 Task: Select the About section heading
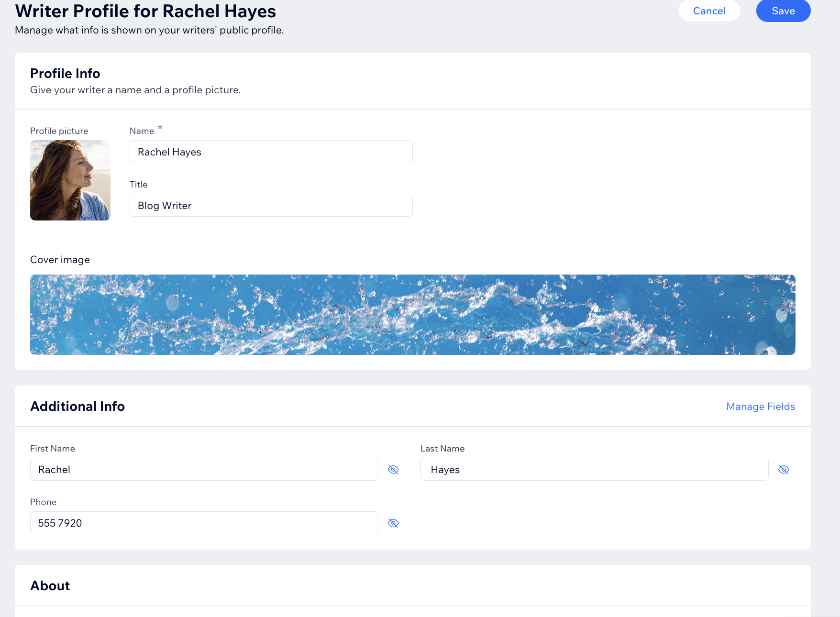pyautogui.click(x=50, y=585)
